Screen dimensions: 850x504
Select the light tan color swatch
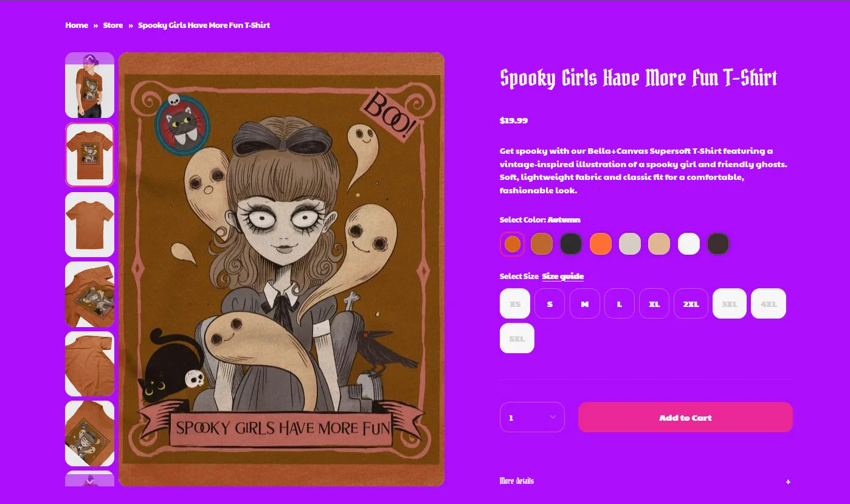pyautogui.click(x=659, y=244)
